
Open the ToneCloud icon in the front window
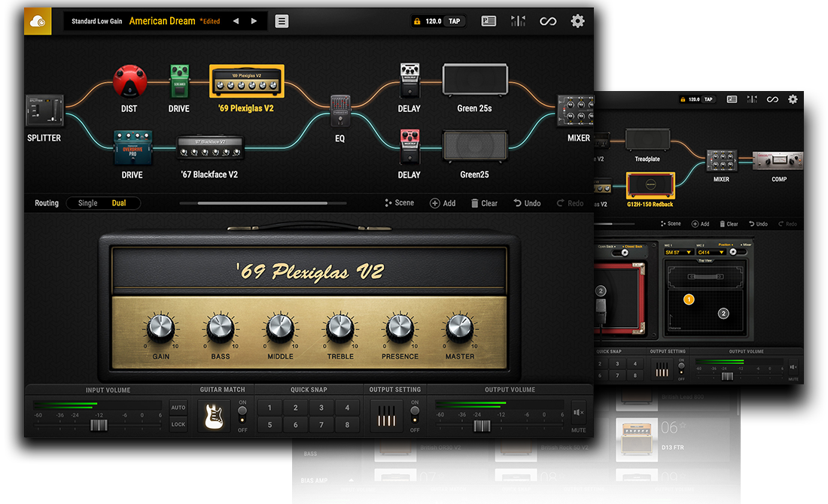(38, 21)
